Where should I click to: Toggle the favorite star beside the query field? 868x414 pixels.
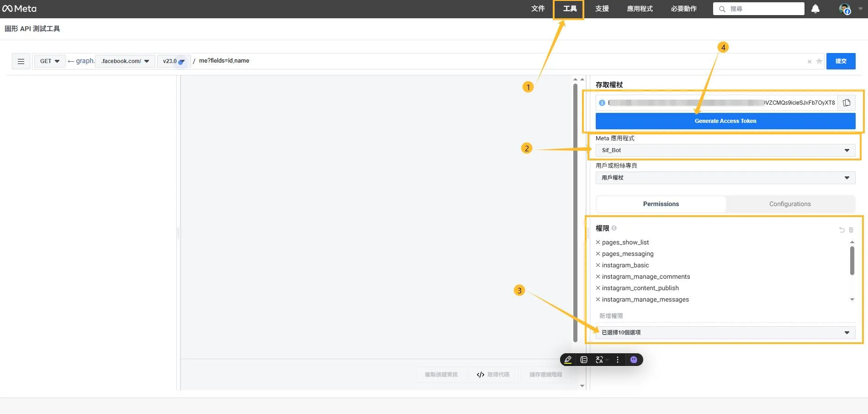tap(819, 61)
